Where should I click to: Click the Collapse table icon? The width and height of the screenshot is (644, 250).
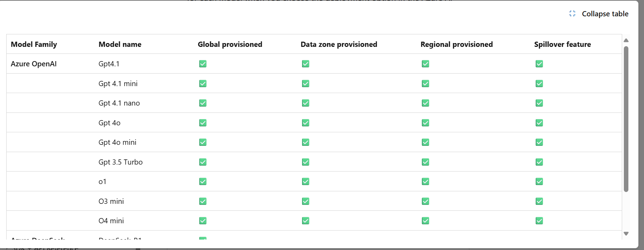click(572, 14)
